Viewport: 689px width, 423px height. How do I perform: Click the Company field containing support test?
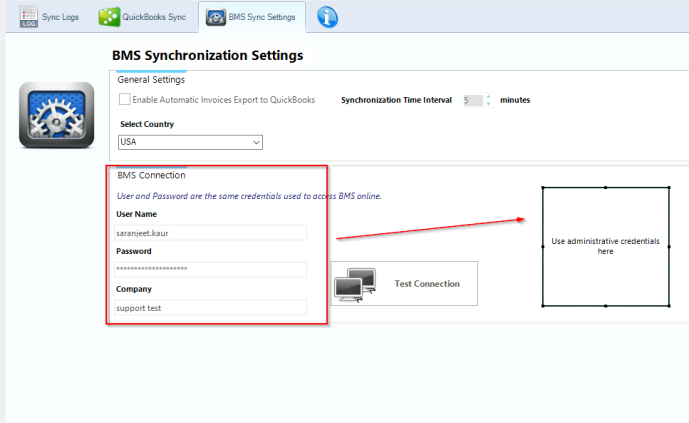(210, 307)
